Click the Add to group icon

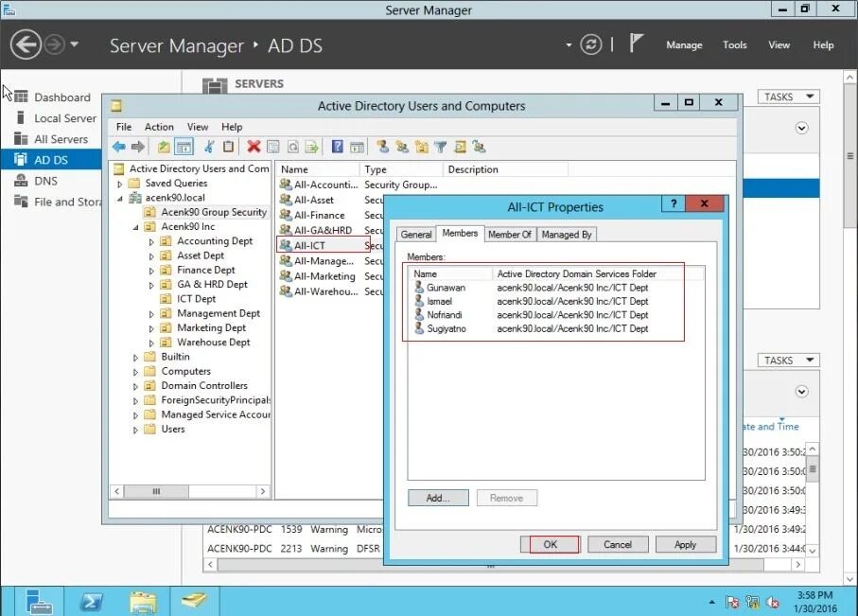pos(480,147)
